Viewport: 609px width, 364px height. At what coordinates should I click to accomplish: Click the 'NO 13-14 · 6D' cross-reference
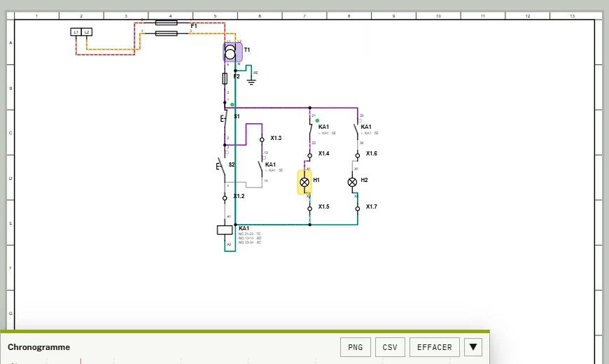click(x=250, y=238)
